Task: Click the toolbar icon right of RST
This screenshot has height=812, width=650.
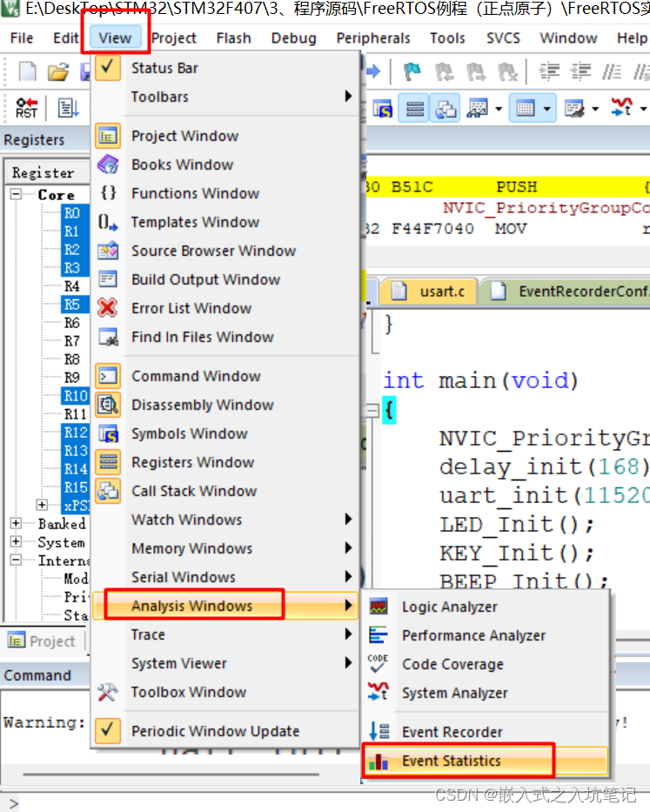Action: click(68, 108)
